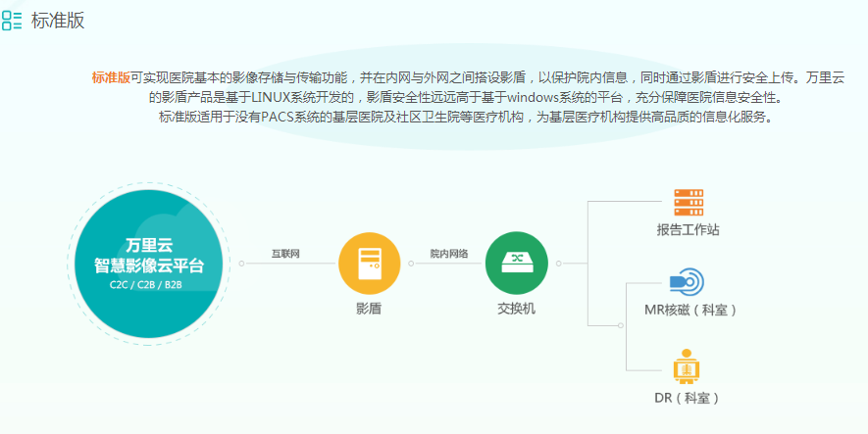Image resolution: width=868 pixels, height=434 pixels.
Task: Click the orange DR x-ray icon
Action: click(687, 366)
